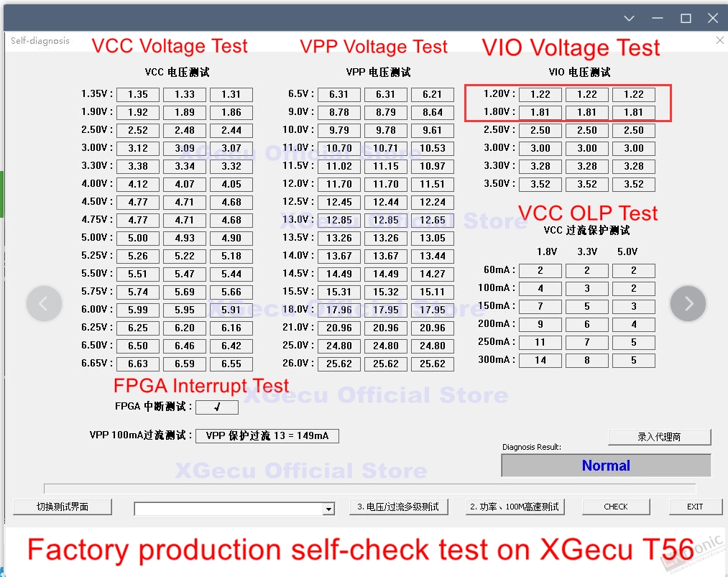Select VPP 25.0V last reading 24.80

point(432,346)
